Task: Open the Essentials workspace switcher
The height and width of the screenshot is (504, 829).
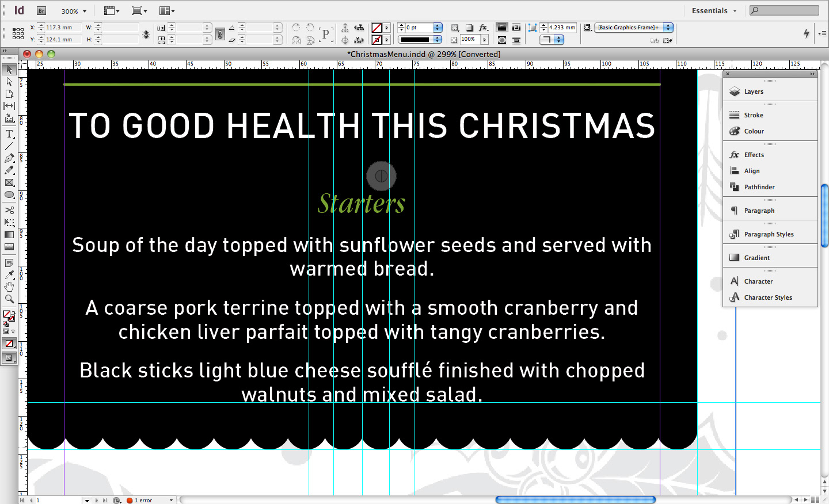Action: click(714, 11)
